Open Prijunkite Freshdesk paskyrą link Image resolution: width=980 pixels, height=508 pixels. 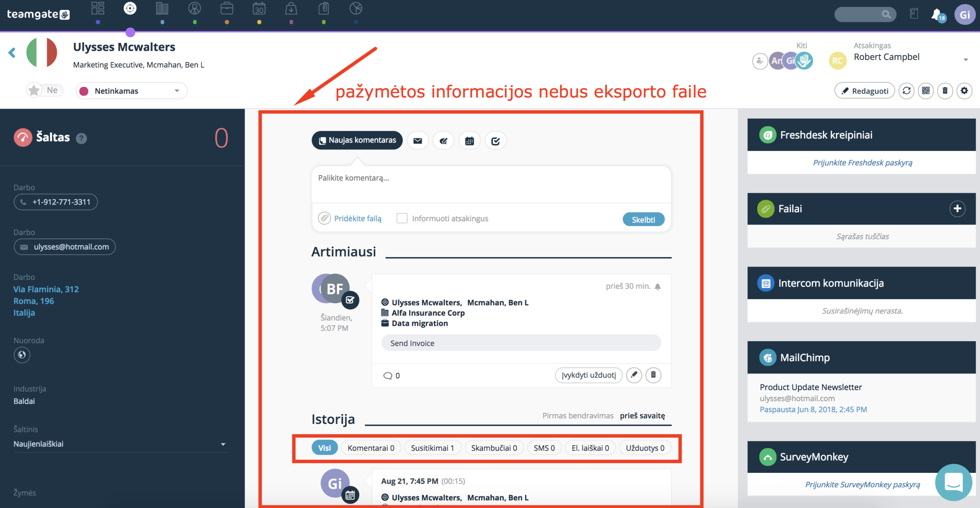coord(862,163)
